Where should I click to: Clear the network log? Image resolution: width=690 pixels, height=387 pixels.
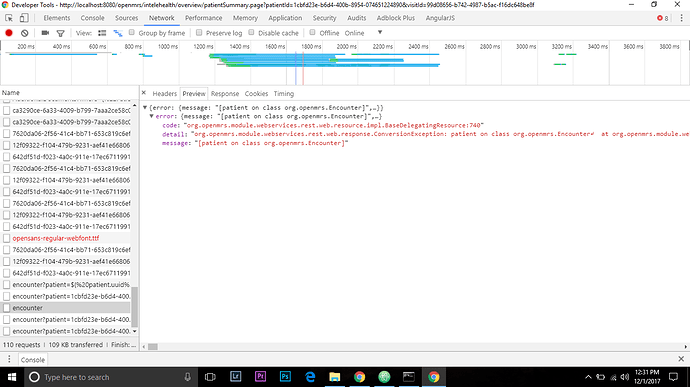tap(25, 33)
